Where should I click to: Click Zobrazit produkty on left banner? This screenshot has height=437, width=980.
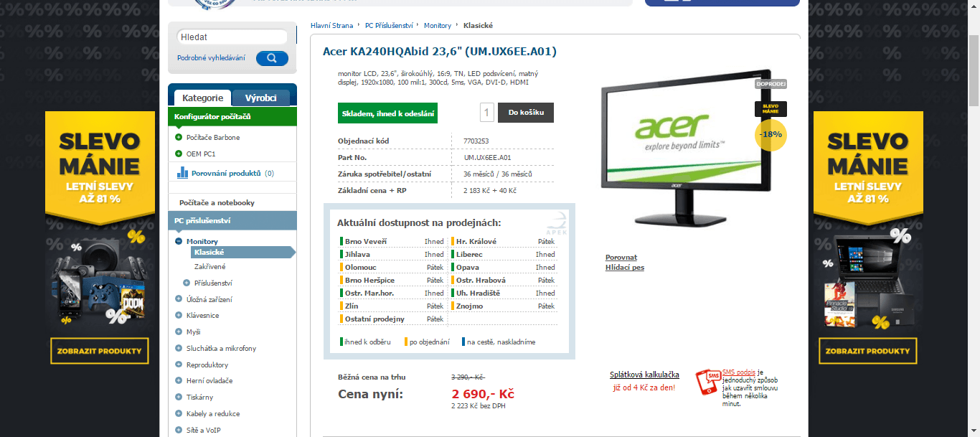(x=100, y=351)
